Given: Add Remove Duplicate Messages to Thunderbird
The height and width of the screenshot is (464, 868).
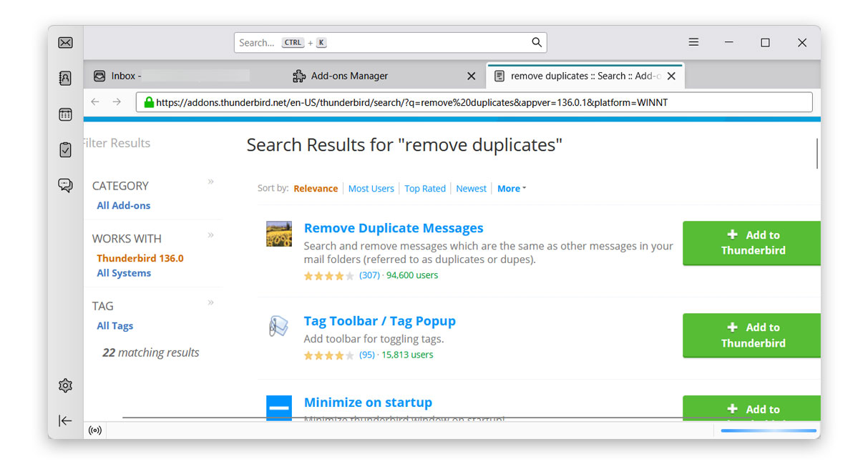Looking at the screenshot, I should pos(751,243).
